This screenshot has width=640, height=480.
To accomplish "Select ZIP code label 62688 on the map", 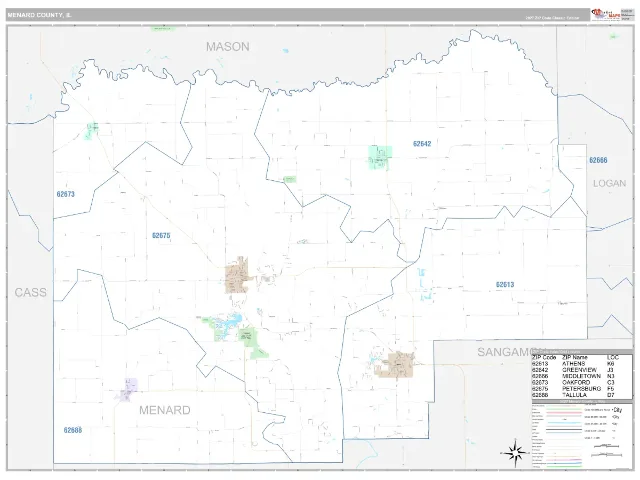I will 73,430.
